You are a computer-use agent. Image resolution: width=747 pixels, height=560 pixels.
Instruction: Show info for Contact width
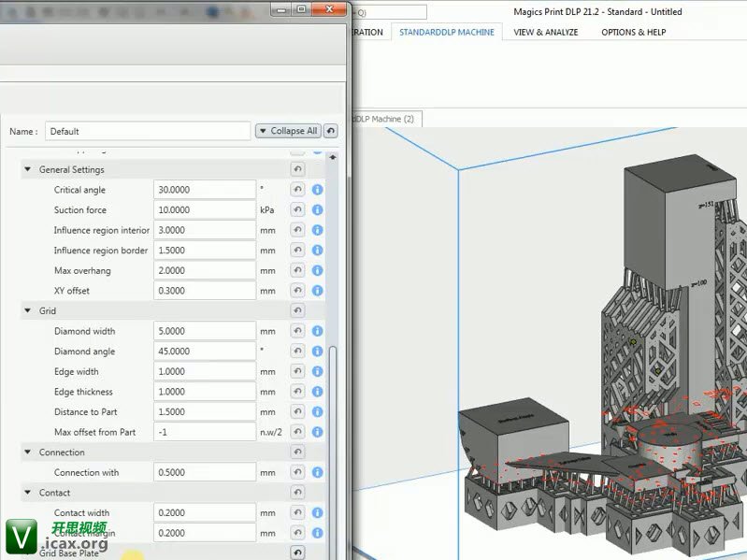(317, 513)
